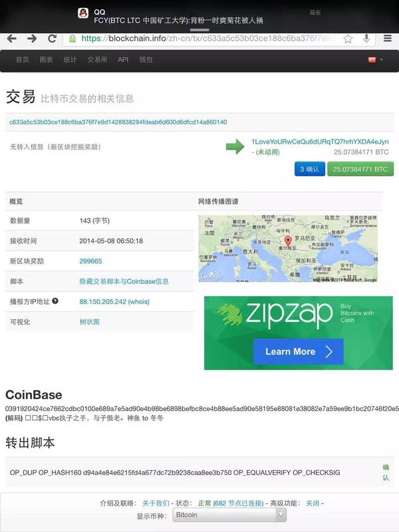
Task: Click the 网络传播图谱 header
Action: (x=218, y=201)
